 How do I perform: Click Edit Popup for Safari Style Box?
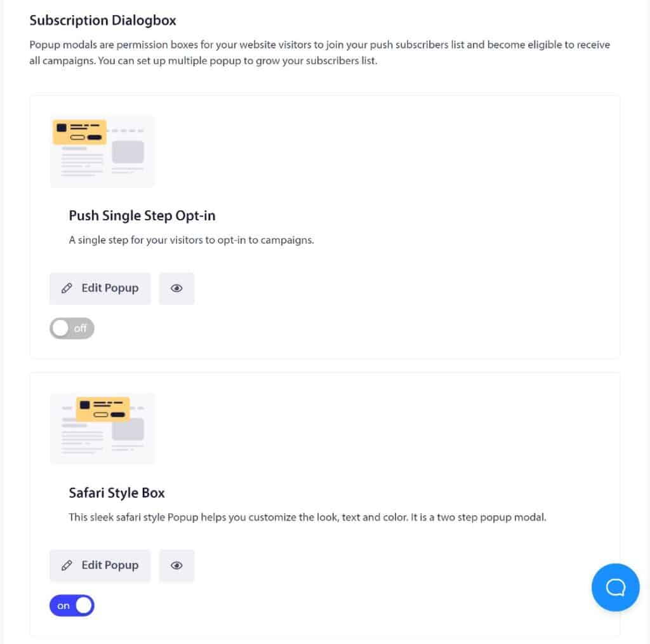[100, 565]
